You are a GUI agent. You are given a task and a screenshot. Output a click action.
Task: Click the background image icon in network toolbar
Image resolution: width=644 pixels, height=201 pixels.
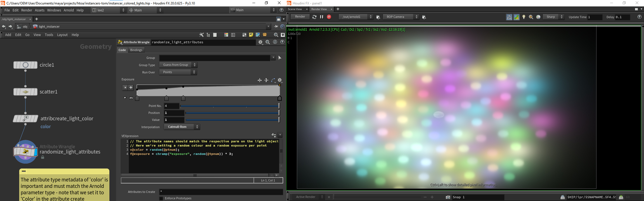coord(258,35)
